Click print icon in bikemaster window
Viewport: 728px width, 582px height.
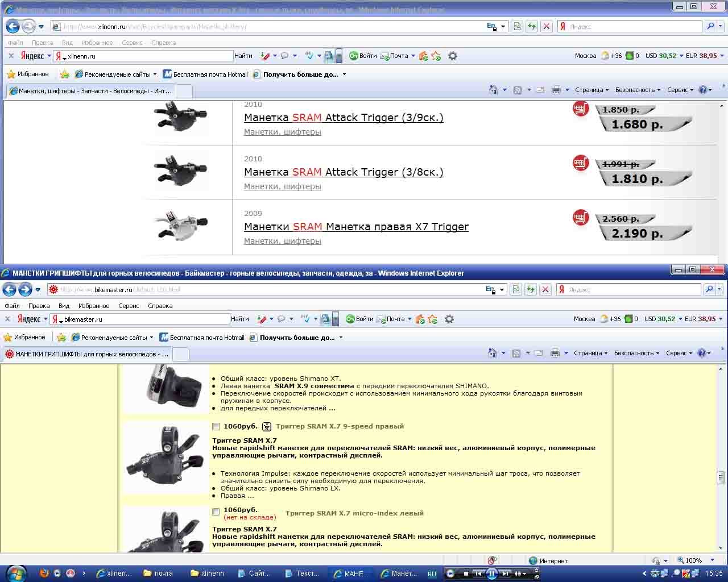[555, 353]
